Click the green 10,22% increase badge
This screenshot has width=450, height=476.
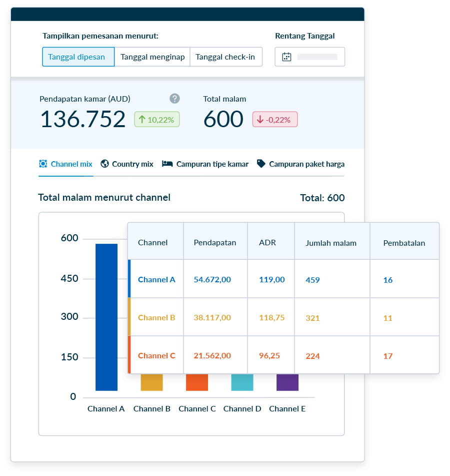156,119
